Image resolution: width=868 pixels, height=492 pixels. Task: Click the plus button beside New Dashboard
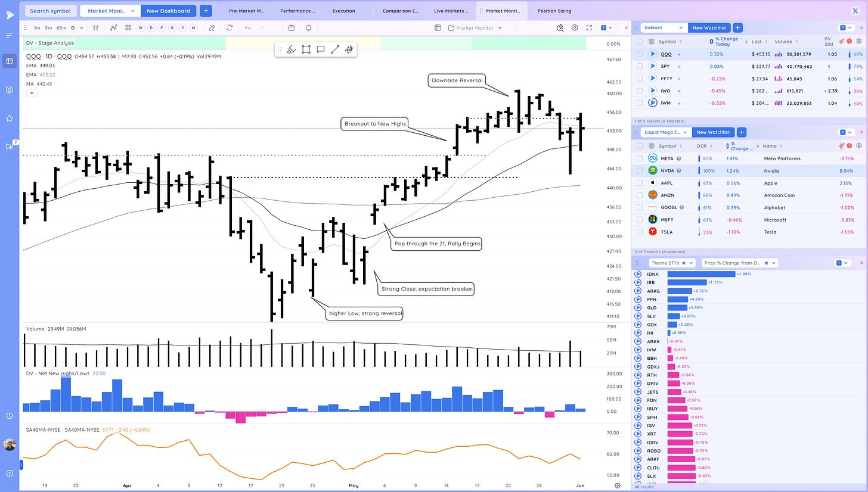click(206, 11)
